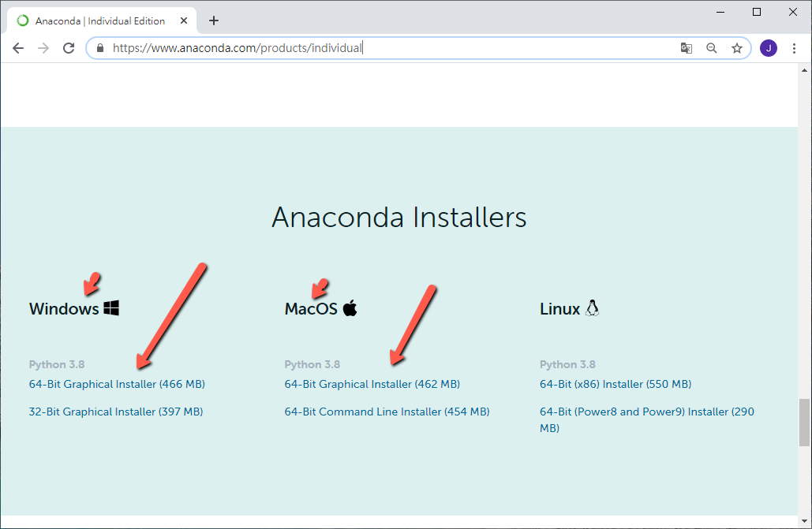Go back to the previous page
812x529 pixels.
pos(18,48)
